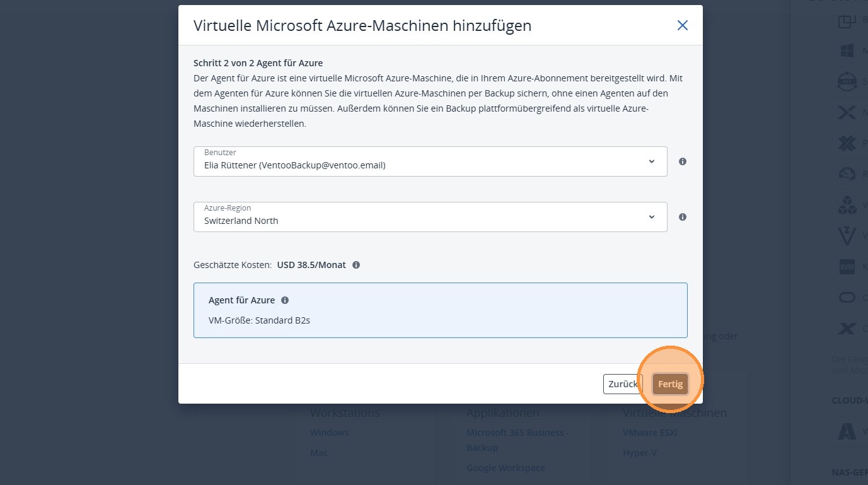Choose the Oracle oval icon in the sidebar
This screenshot has height=485, width=868.
point(847,298)
